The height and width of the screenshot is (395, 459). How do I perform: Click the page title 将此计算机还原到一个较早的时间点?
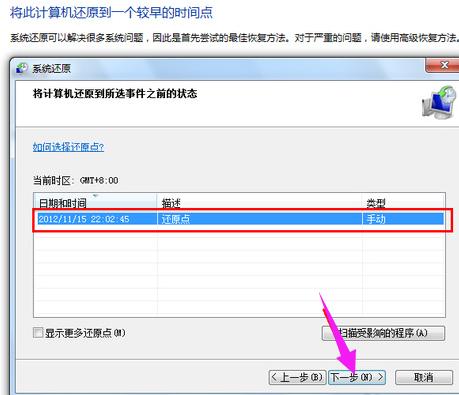tap(111, 13)
